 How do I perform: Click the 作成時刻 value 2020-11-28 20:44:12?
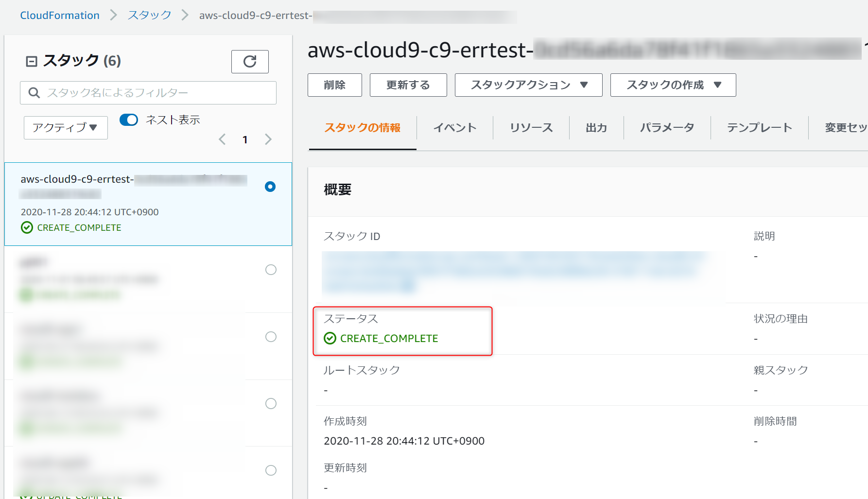[x=404, y=441]
